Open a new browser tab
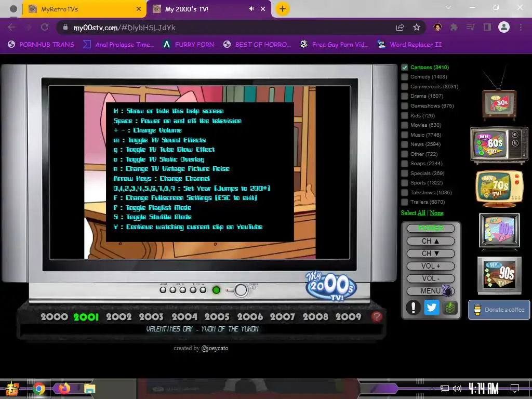The height and width of the screenshot is (399, 532). point(282,9)
